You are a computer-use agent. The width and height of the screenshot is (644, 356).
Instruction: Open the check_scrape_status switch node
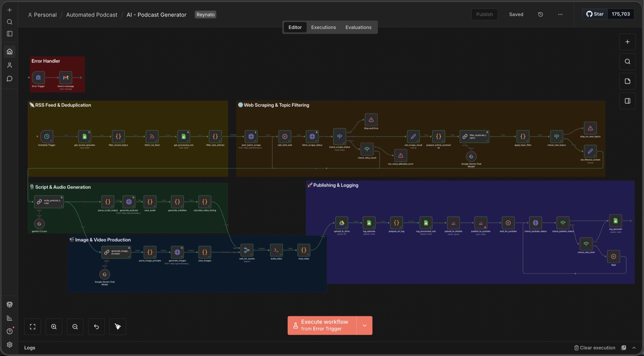point(340,136)
